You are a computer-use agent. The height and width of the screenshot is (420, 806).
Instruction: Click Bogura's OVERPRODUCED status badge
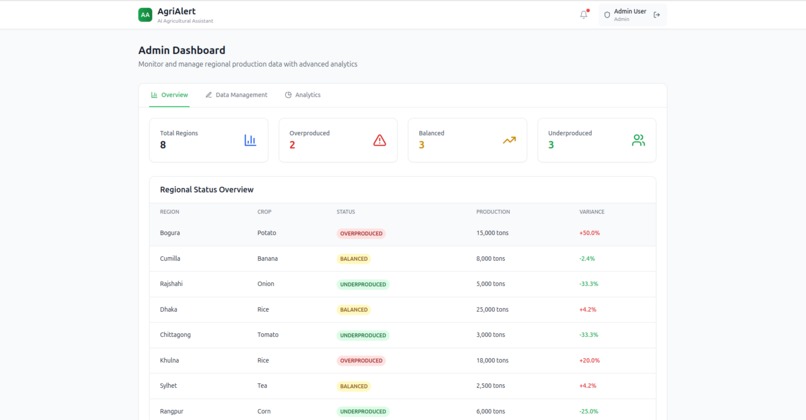click(361, 233)
